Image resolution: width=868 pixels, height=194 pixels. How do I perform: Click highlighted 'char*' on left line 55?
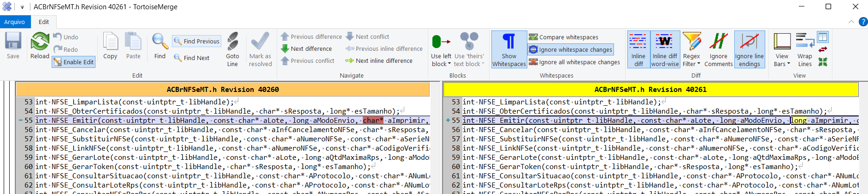tap(373, 121)
